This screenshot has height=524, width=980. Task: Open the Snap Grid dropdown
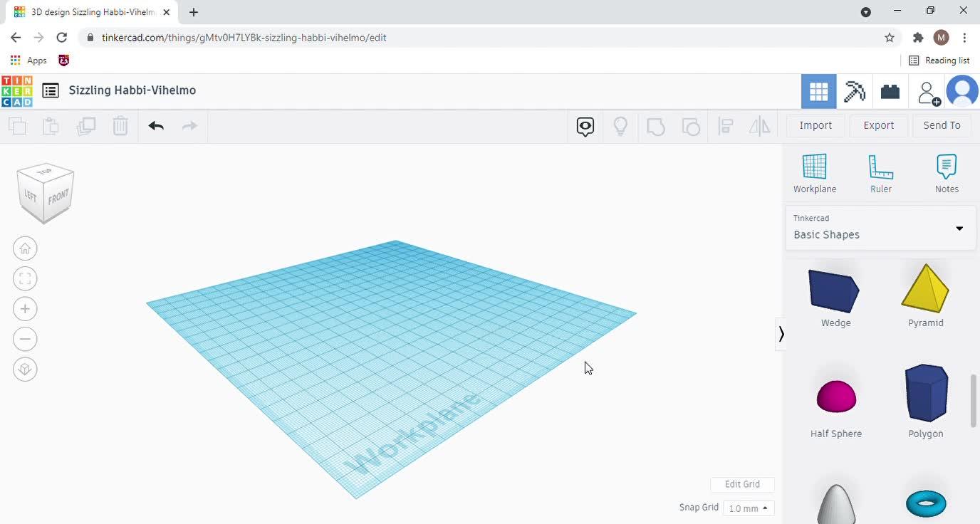pos(749,508)
